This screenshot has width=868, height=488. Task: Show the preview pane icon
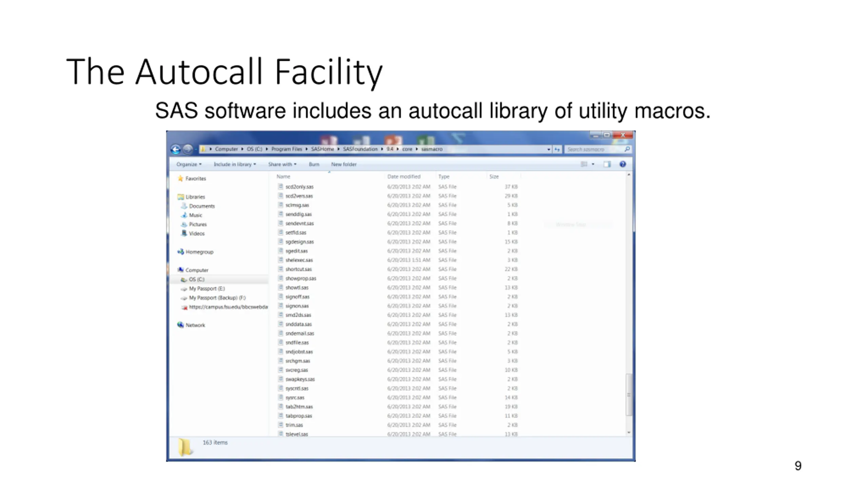pos(607,164)
